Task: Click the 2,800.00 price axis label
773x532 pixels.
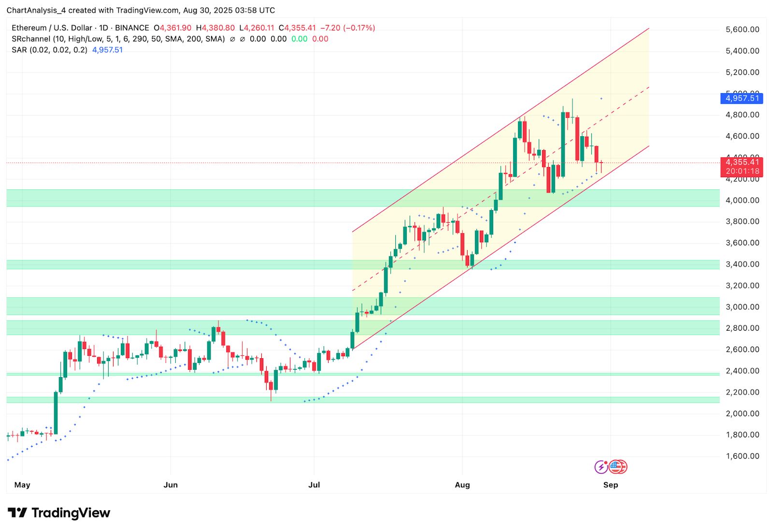Action: coord(742,328)
